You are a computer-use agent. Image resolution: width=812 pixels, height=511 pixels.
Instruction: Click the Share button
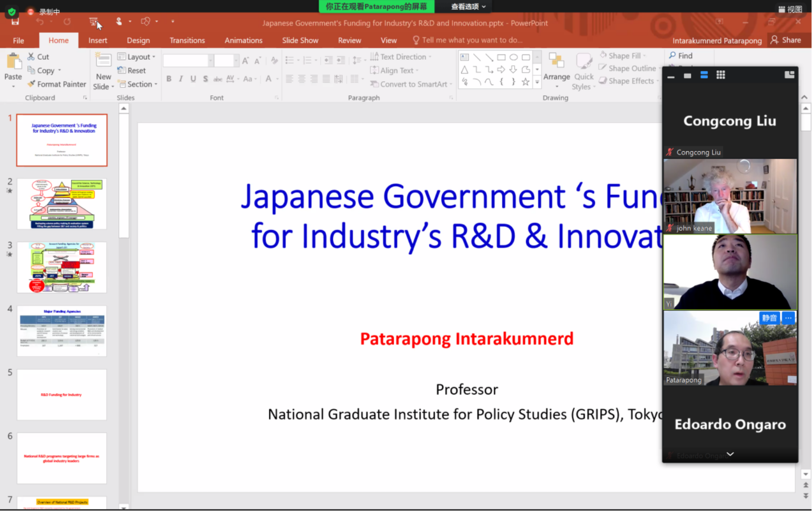point(786,40)
